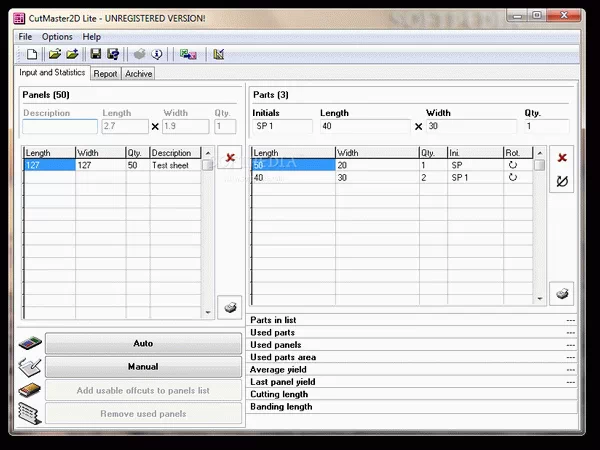This screenshot has width=600, height=450.
Task: Toggle rotation icon for SP 1 row
Action: [513, 177]
